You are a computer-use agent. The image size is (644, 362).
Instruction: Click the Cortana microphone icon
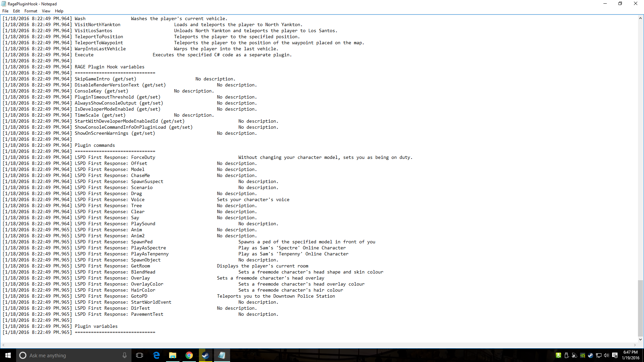point(124,355)
